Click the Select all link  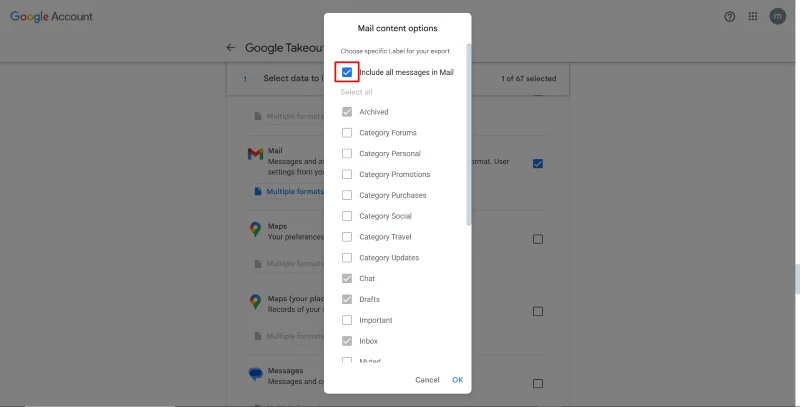tap(357, 92)
